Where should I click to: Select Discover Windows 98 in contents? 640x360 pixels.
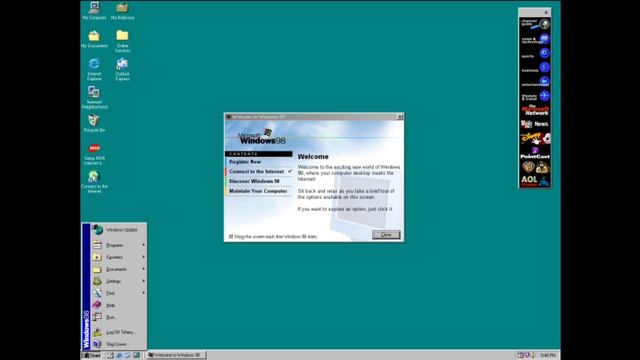click(258, 181)
